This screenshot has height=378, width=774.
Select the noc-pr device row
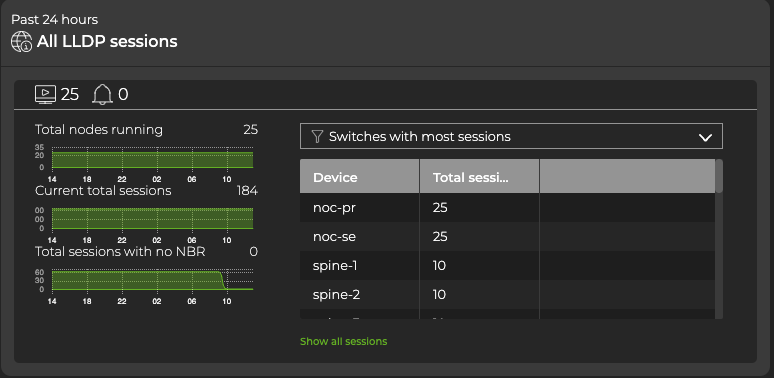point(507,208)
